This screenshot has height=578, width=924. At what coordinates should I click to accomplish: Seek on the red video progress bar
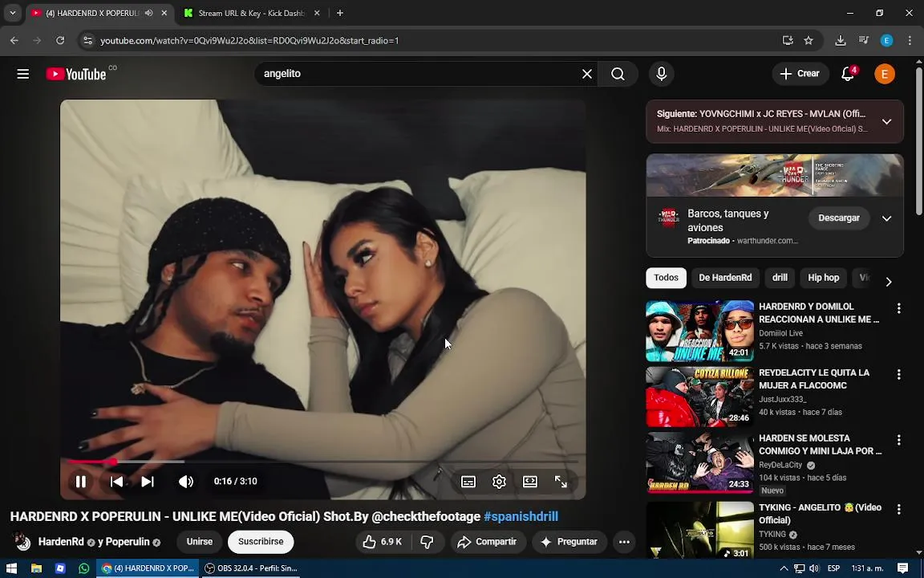tap(323, 462)
